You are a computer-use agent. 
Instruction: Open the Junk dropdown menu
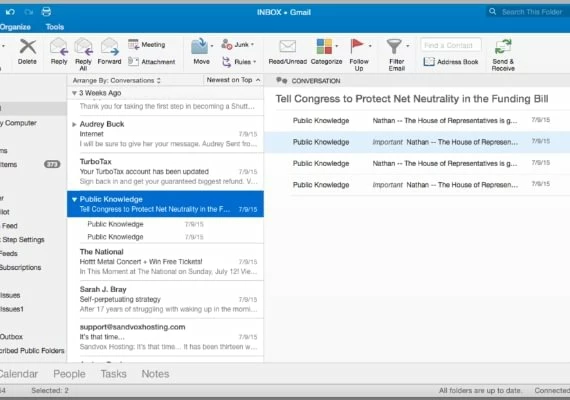[x=238, y=45]
